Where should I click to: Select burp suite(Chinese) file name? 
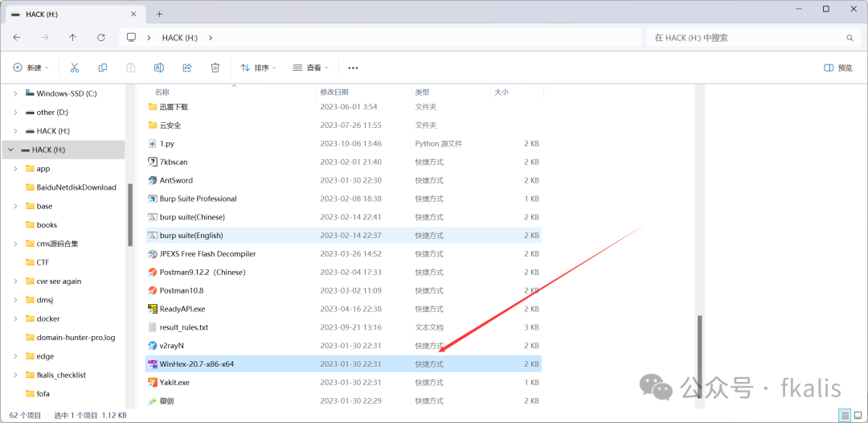pyautogui.click(x=192, y=217)
